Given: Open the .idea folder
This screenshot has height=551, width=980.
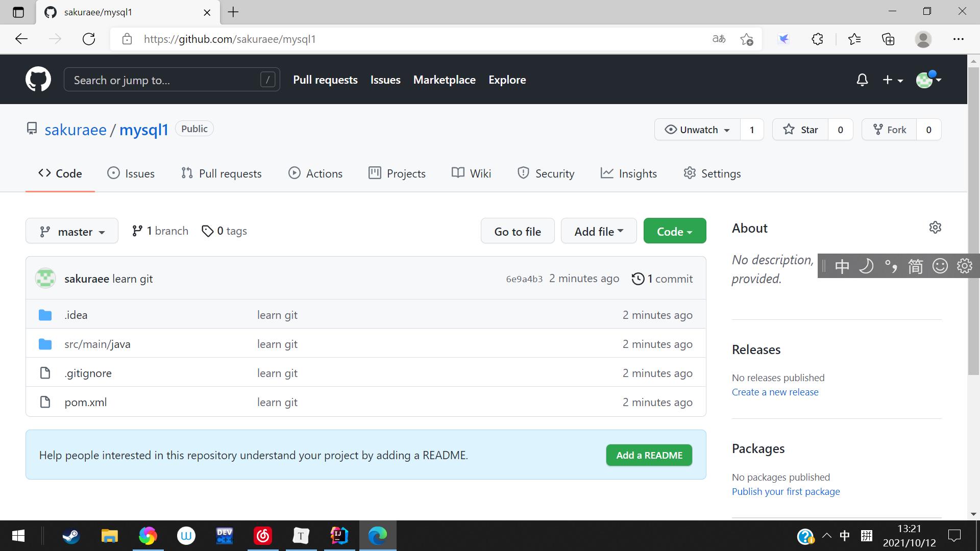Looking at the screenshot, I should coord(76,315).
